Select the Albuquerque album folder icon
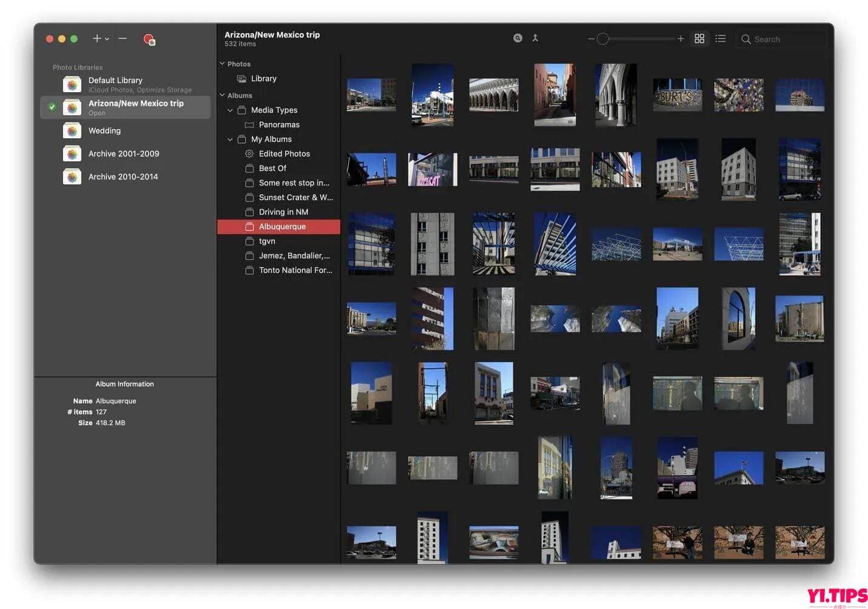 [249, 226]
